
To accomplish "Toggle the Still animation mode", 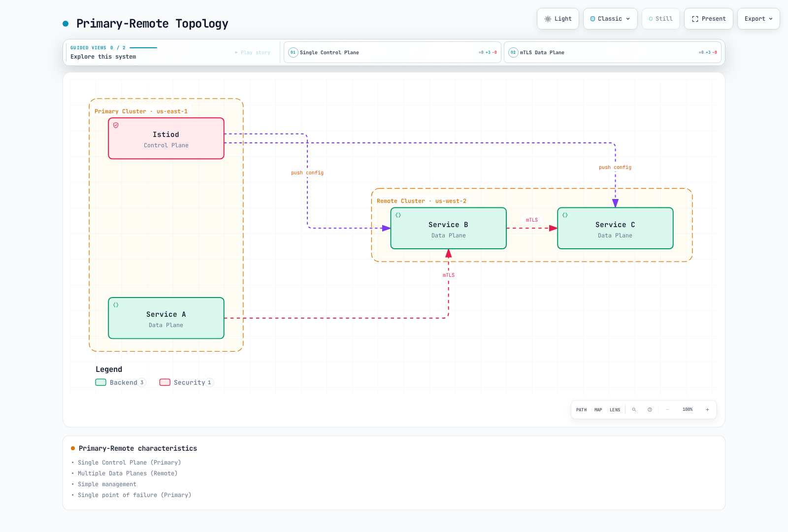I will click(660, 19).
